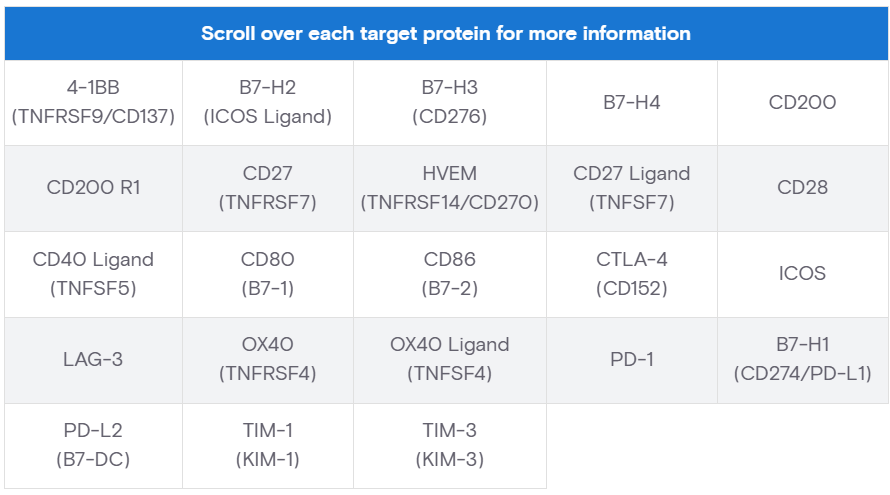Select HVEM (TNFRSF14/CD270) protein
The image size is (890, 495).
(x=450, y=188)
